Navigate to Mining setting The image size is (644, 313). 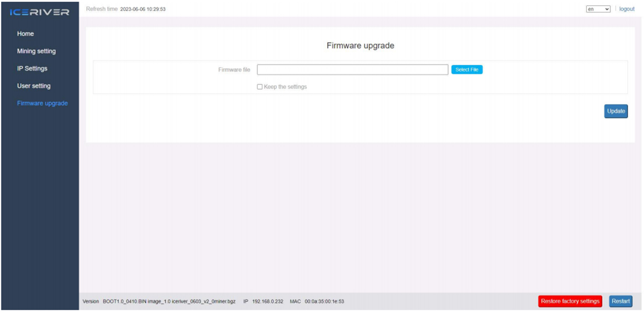[x=36, y=51]
